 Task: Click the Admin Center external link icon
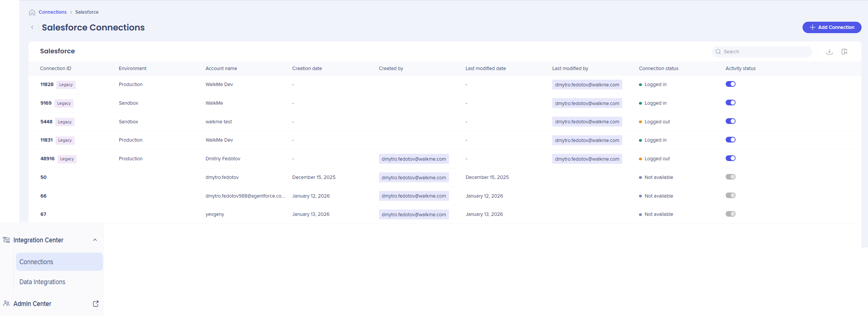click(x=96, y=303)
